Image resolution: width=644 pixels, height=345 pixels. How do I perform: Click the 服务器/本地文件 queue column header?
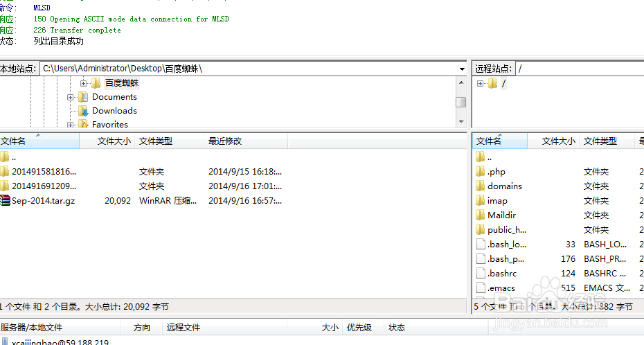click(x=60, y=328)
